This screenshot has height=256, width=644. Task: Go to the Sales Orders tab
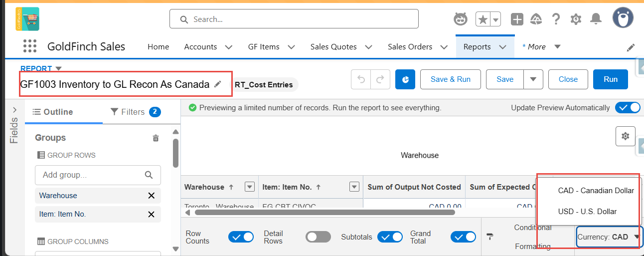(410, 47)
